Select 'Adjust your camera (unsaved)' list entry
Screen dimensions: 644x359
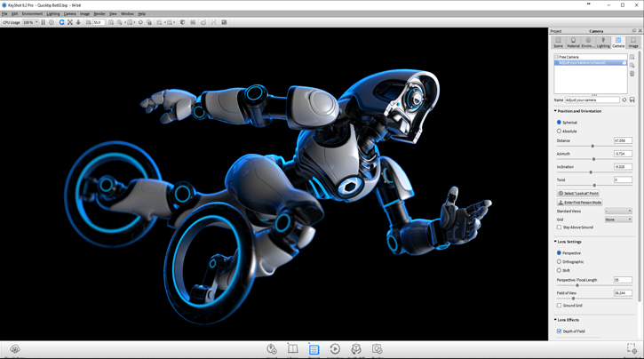coord(591,63)
